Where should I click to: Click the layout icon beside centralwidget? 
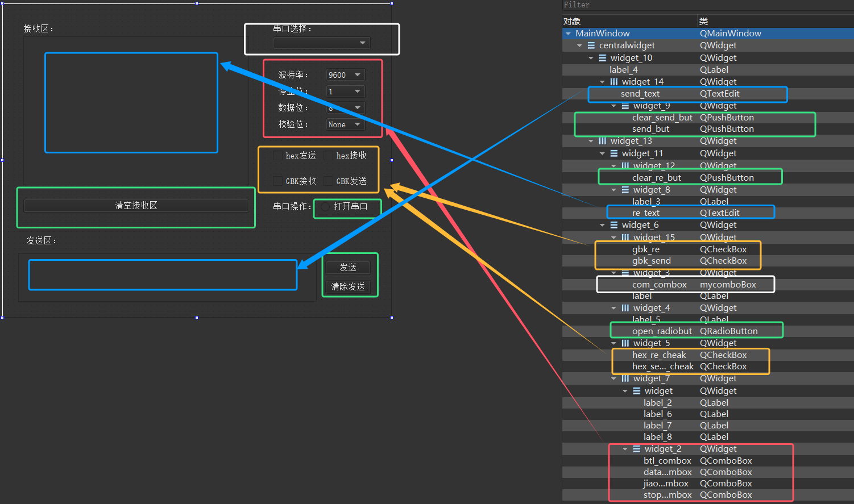click(x=591, y=45)
